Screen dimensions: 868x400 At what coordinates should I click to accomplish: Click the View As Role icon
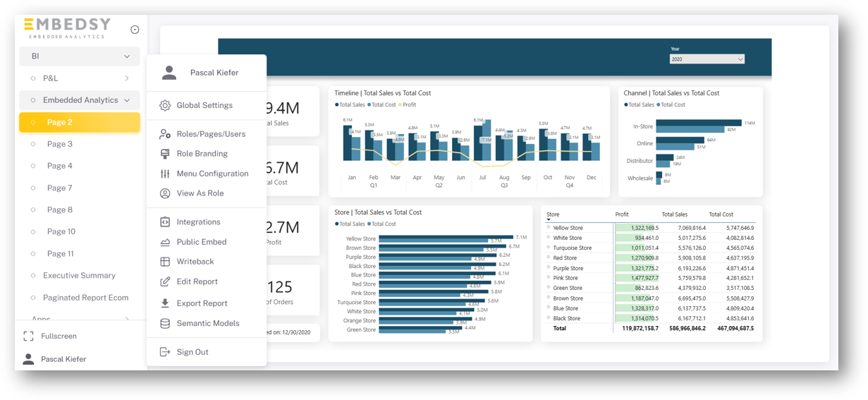[x=165, y=193]
